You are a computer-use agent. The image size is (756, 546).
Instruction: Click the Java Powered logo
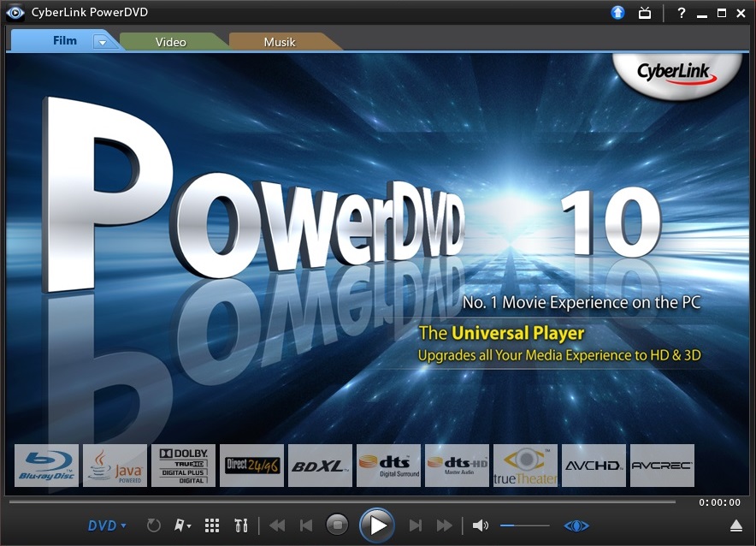(x=115, y=466)
